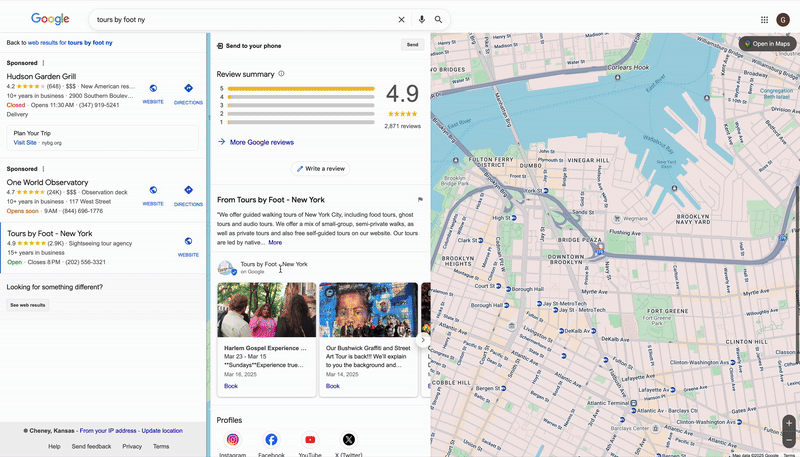Click the 5-star rating bar
Screen dimensions: 800x457
click(x=301, y=88)
